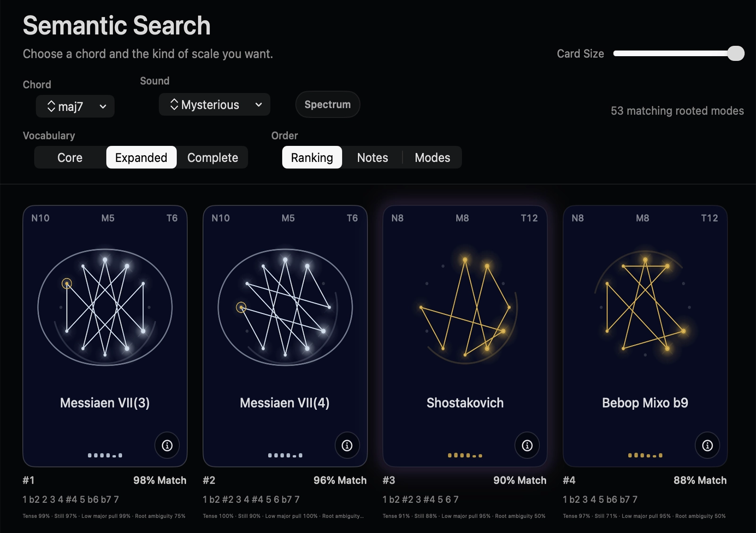This screenshot has height=533, width=756.
Task: Click the page dots on Messiaen VII(3) card
Action: (105, 455)
